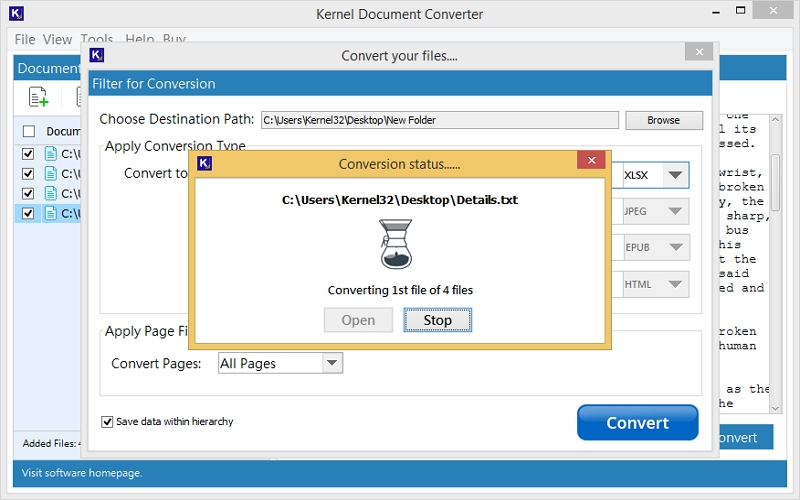Uncheck the highlighted fourth document row checkbox
The image size is (800, 500).
[28, 213]
